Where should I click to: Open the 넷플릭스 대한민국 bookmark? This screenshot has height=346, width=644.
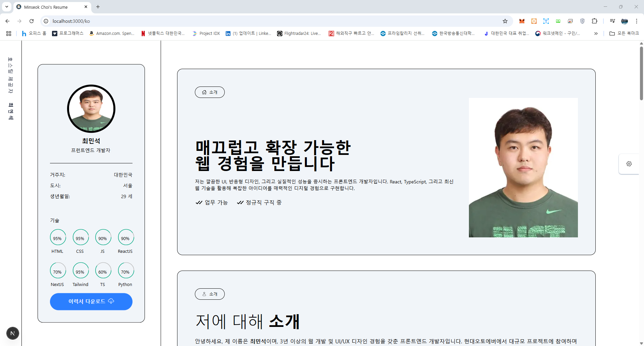(163, 34)
